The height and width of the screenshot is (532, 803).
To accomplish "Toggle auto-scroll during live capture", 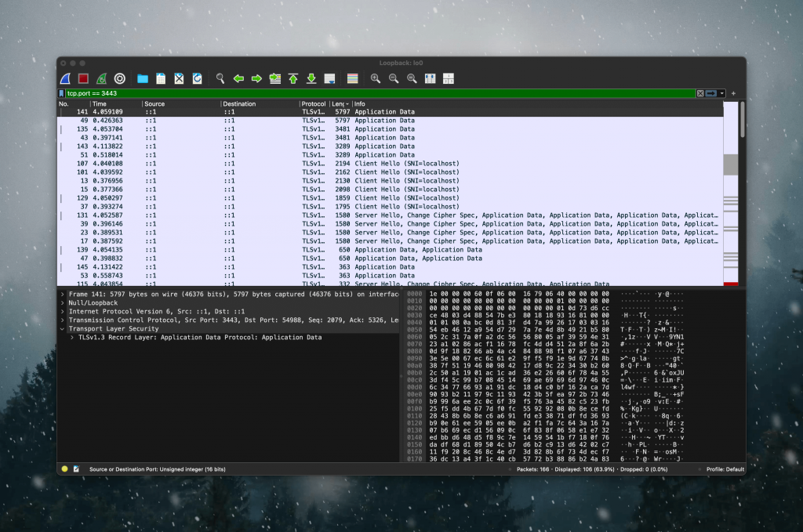I will (x=330, y=78).
